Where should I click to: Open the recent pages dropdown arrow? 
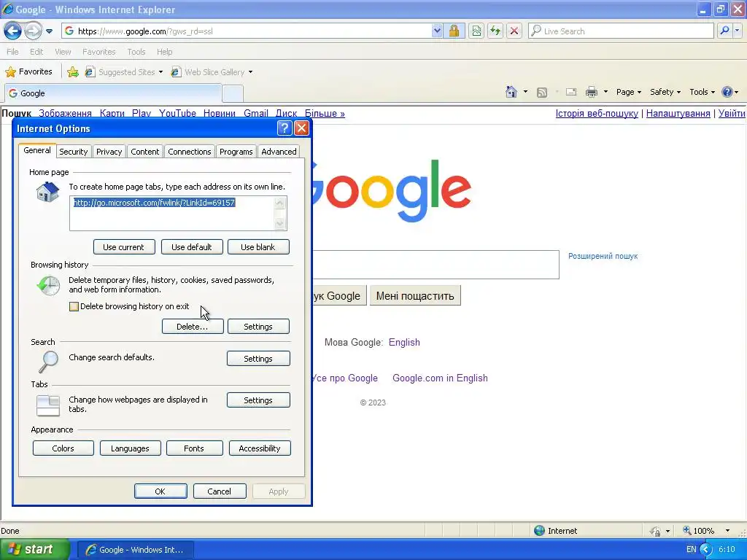coord(49,31)
